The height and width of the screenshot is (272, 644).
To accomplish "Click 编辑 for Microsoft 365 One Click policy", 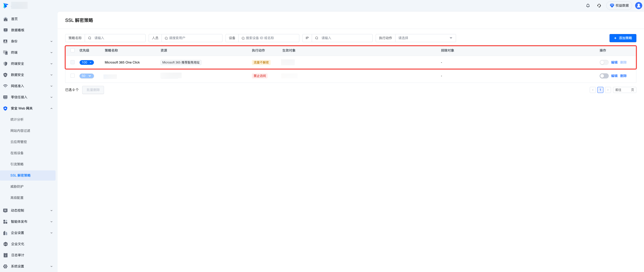I will tap(614, 62).
